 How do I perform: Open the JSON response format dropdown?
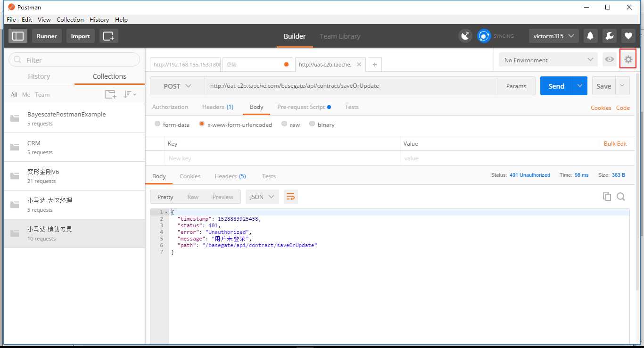tap(262, 197)
